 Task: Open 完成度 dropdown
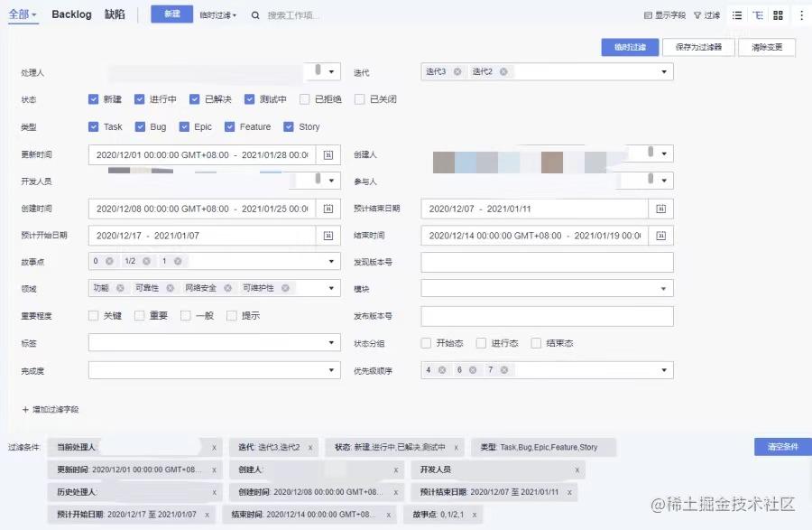pyautogui.click(x=215, y=370)
